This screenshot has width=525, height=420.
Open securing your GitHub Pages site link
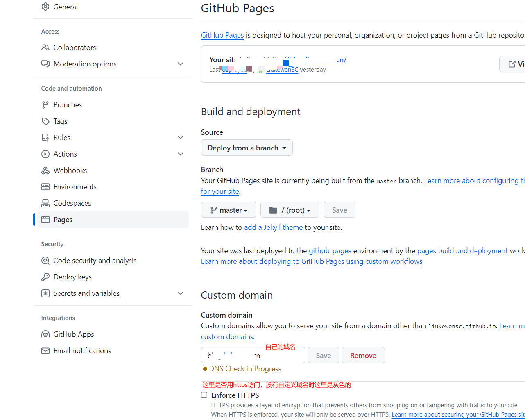(458, 415)
